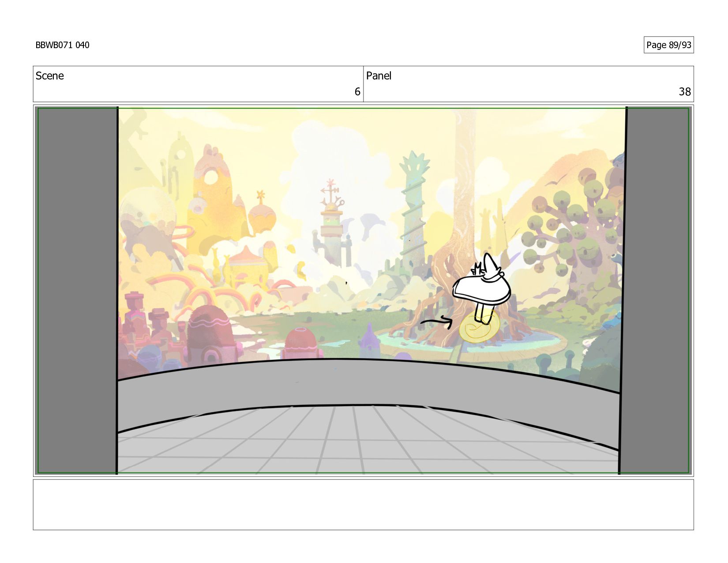The image size is (728, 563).
Task: Click the 'Panel' label
Action: [x=379, y=76]
